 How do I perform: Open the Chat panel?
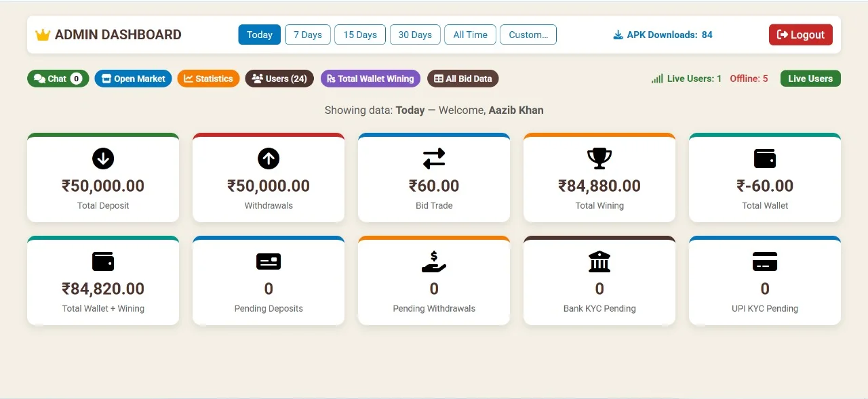pos(58,79)
